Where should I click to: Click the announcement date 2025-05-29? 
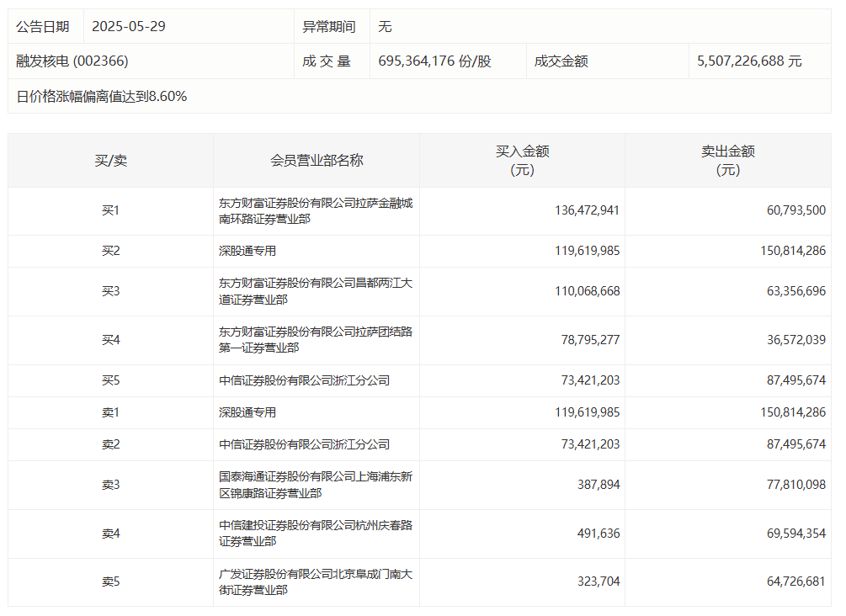pyautogui.click(x=129, y=26)
